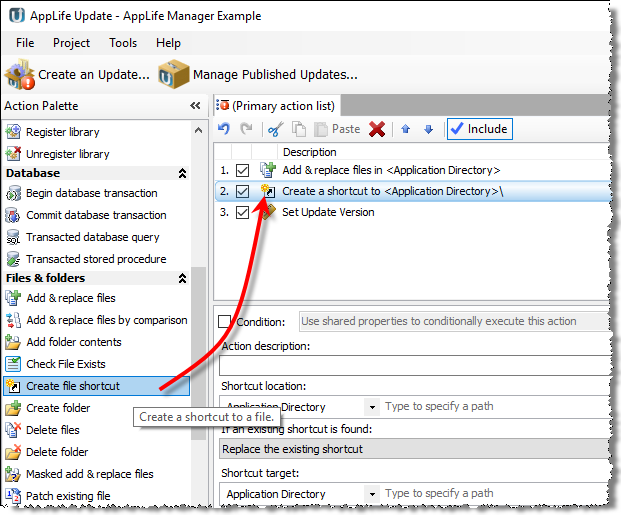
Task: Select Create file shortcut palette icon
Action: coord(13,386)
